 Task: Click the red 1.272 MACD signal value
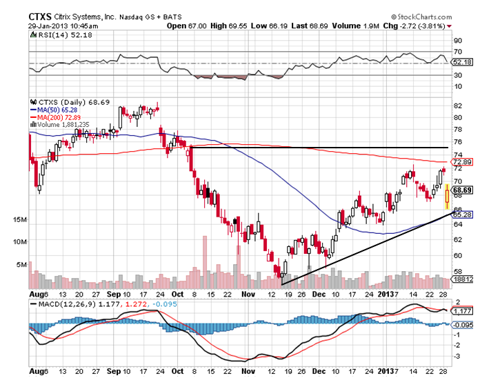(x=136, y=304)
